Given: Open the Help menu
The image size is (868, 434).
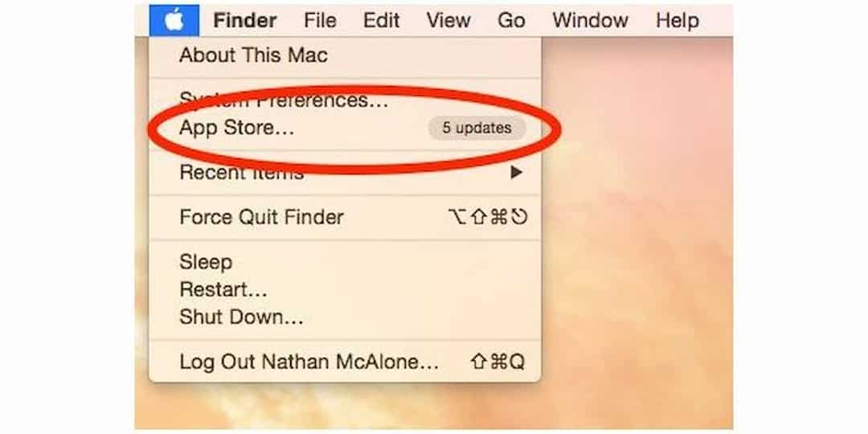Looking at the screenshot, I should [677, 20].
